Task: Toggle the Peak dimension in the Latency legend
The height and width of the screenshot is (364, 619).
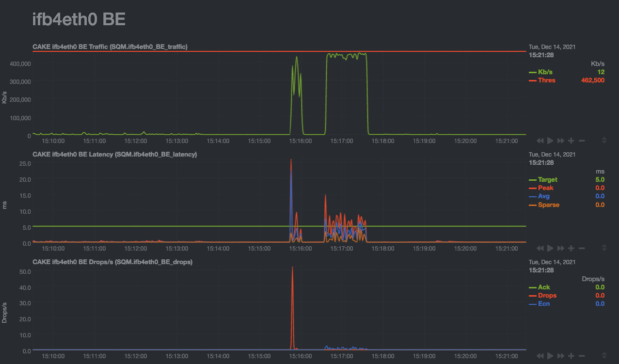Action: tap(546, 188)
